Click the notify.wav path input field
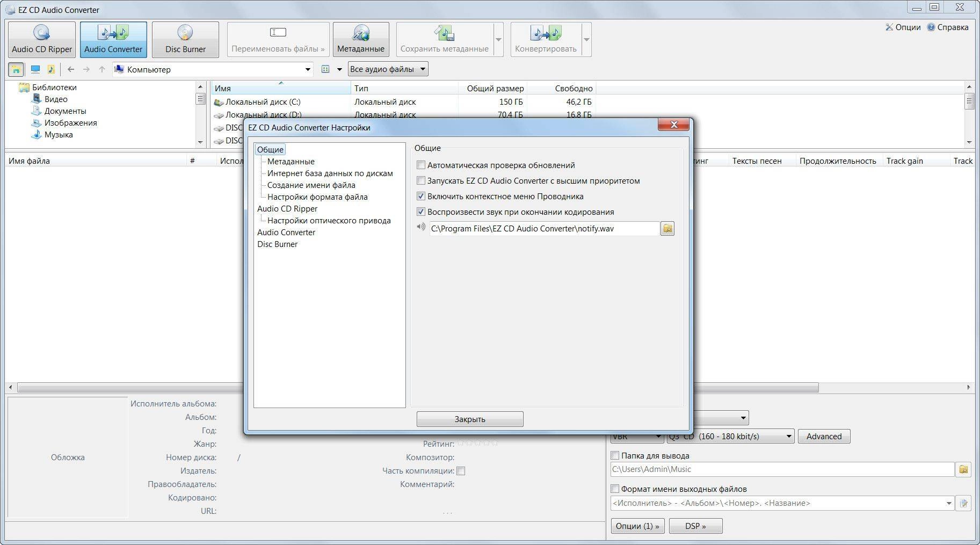This screenshot has width=980, height=545. coord(544,229)
